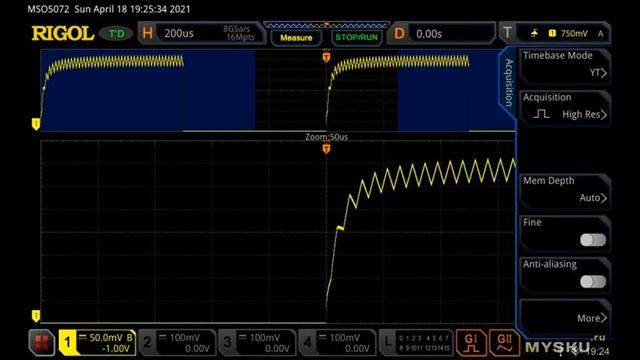The height and width of the screenshot is (360, 640).
Task: Tap channel 2 100mV scale value
Action: [184, 338]
